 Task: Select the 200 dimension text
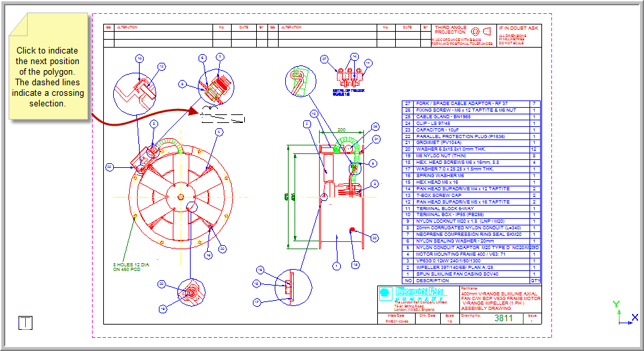point(341,130)
